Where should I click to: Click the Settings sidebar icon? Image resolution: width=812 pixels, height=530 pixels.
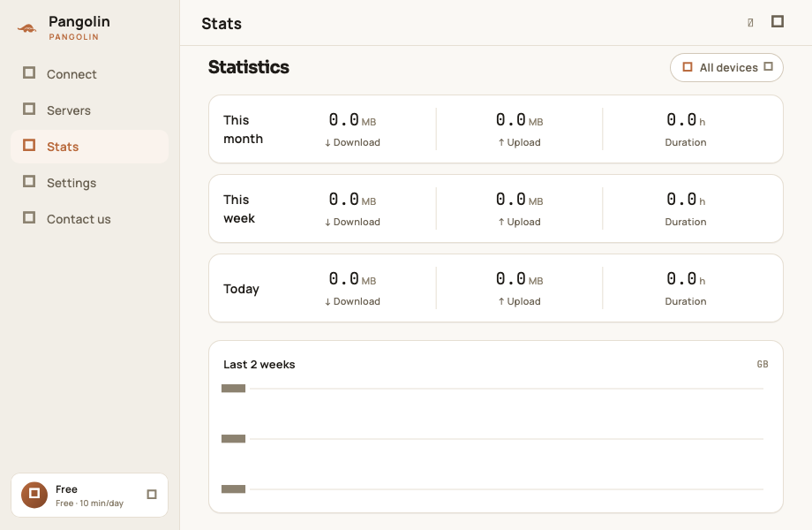pos(29,182)
